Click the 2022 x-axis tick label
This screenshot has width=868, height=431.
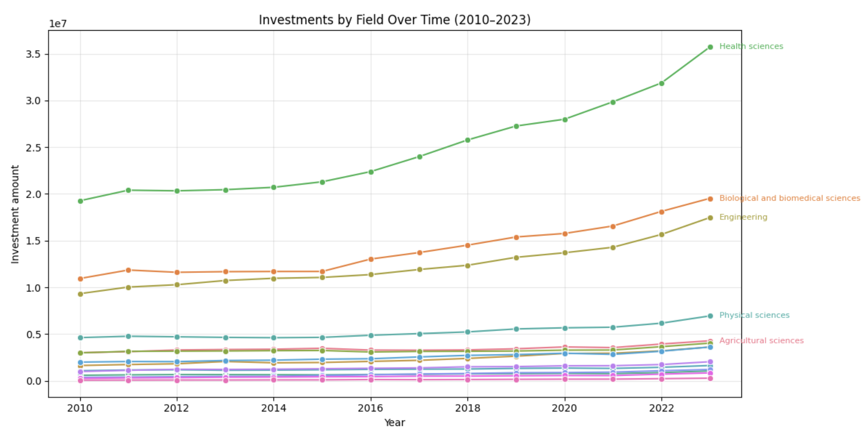(661, 408)
